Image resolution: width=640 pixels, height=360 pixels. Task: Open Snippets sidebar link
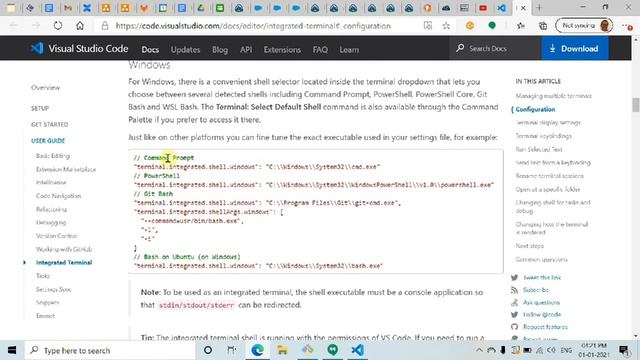47,302
